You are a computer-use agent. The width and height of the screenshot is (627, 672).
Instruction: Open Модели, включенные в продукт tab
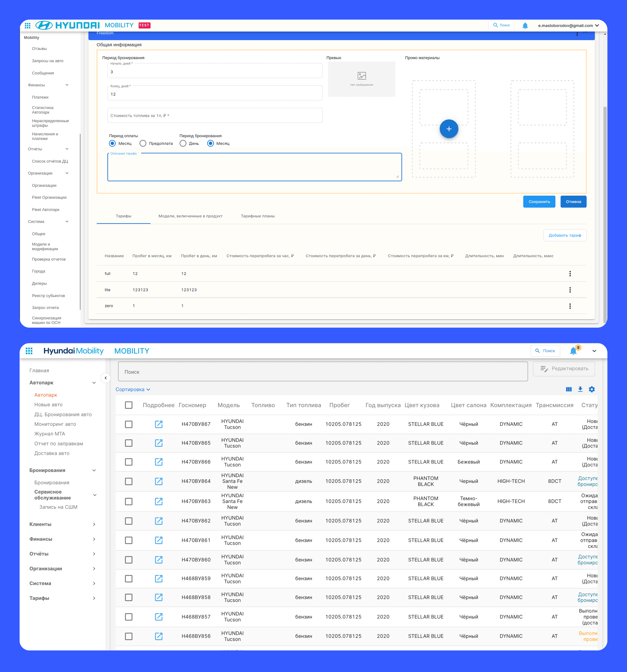point(190,216)
